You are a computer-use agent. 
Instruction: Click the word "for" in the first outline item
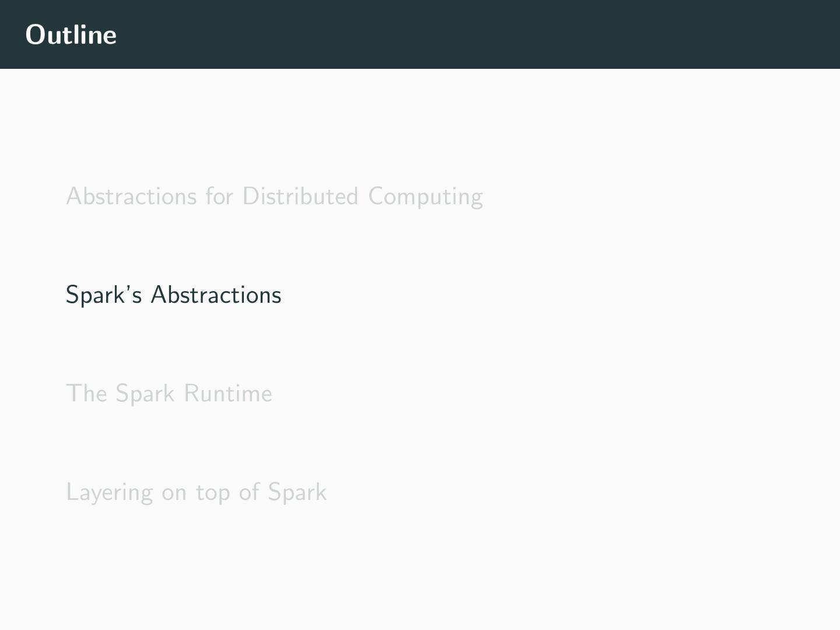[x=219, y=196]
